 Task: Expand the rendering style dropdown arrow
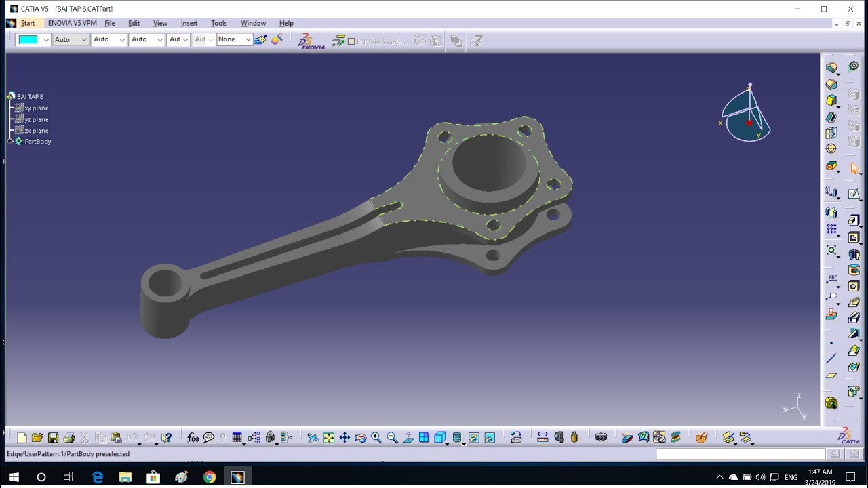(464, 443)
